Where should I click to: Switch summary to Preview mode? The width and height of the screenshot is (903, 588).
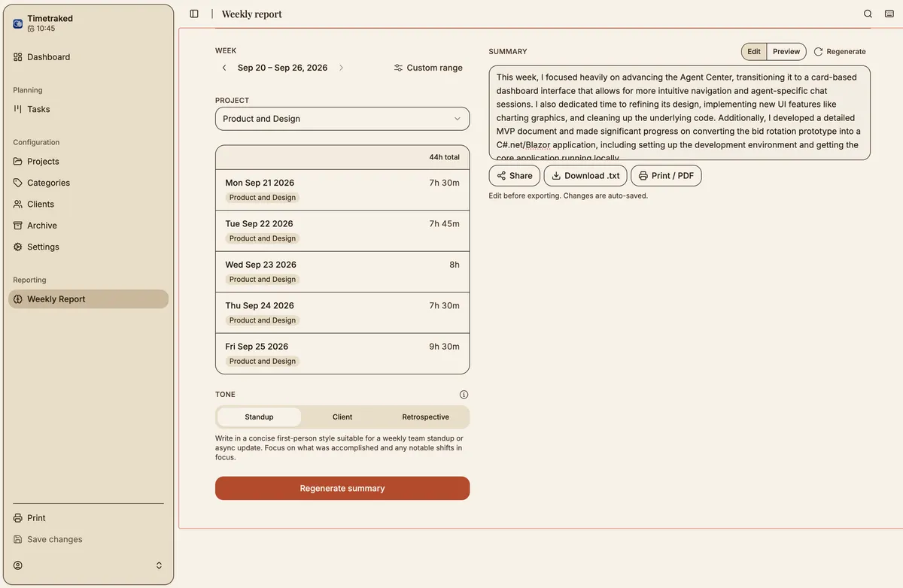tap(786, 52)
